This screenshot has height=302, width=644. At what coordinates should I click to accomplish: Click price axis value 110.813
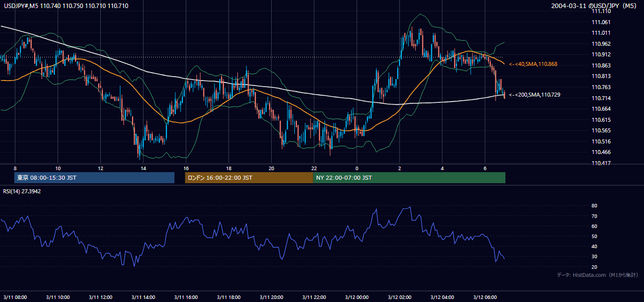click(601, 76)
